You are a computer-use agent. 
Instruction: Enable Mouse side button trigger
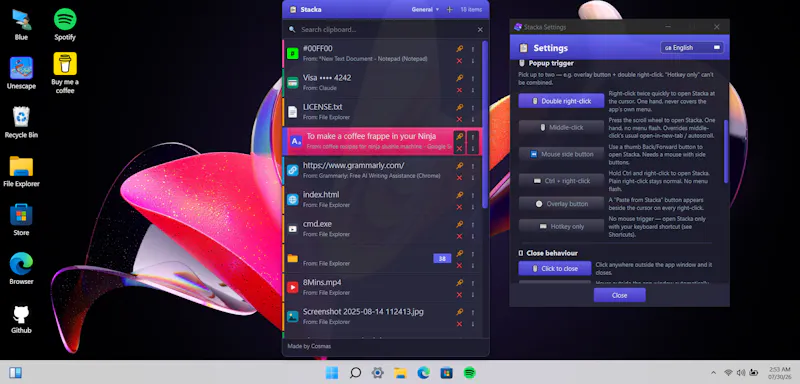(561, 154)
